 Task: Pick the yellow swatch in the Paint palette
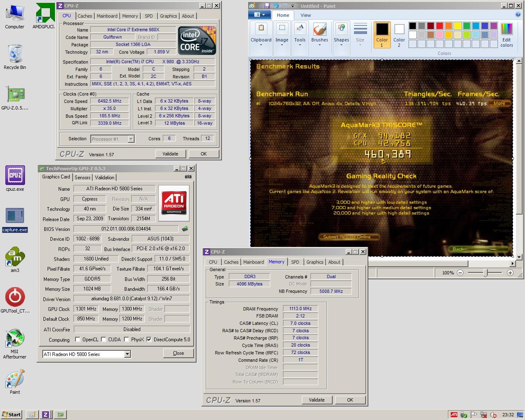pos(457,26)
